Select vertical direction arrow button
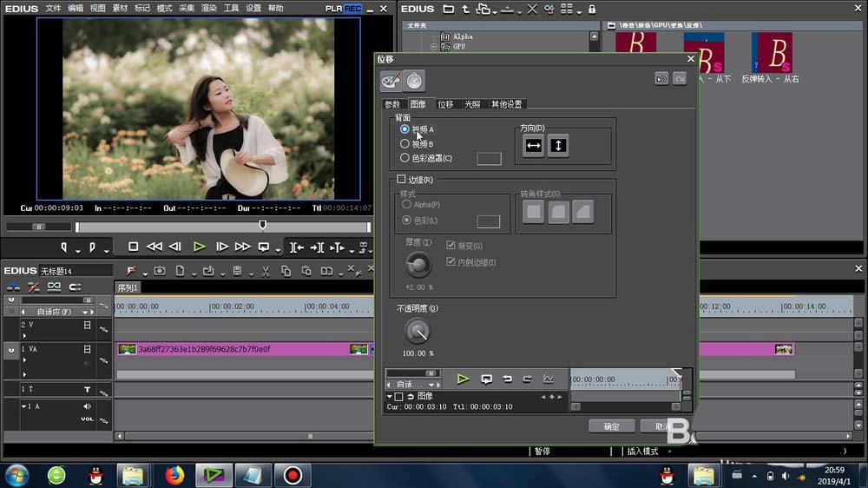 [558, 146]
